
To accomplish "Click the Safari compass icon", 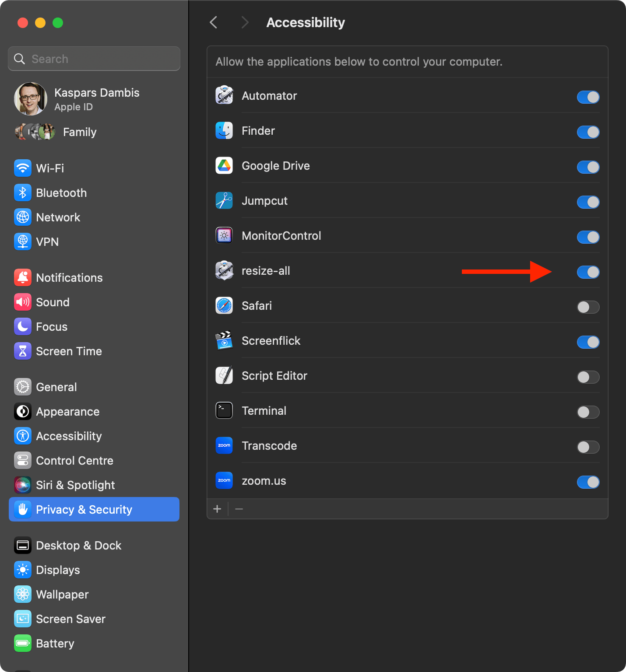I will [224, 305].
